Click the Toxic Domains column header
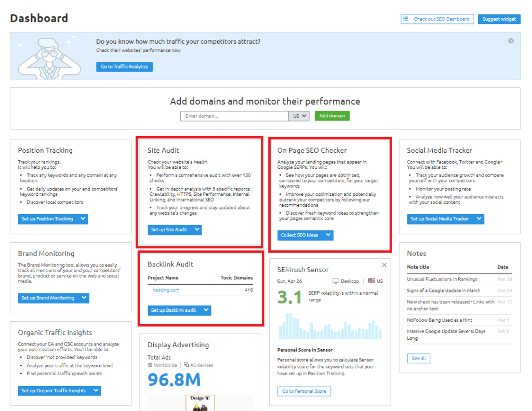The width and height of the screenshot is (532, 411). 236,277
